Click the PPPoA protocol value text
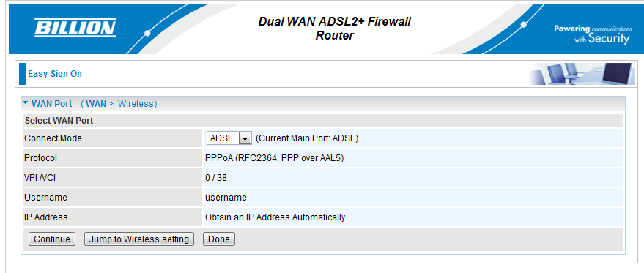The width and height of the screenshot is (644, 273). coord(274,158)
